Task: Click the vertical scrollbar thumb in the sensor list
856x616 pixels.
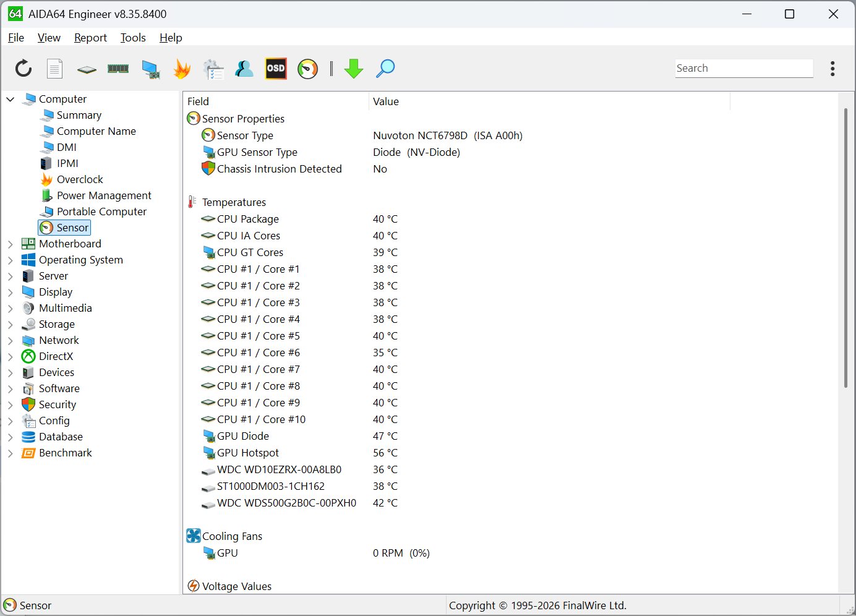Action: point(845,247)
